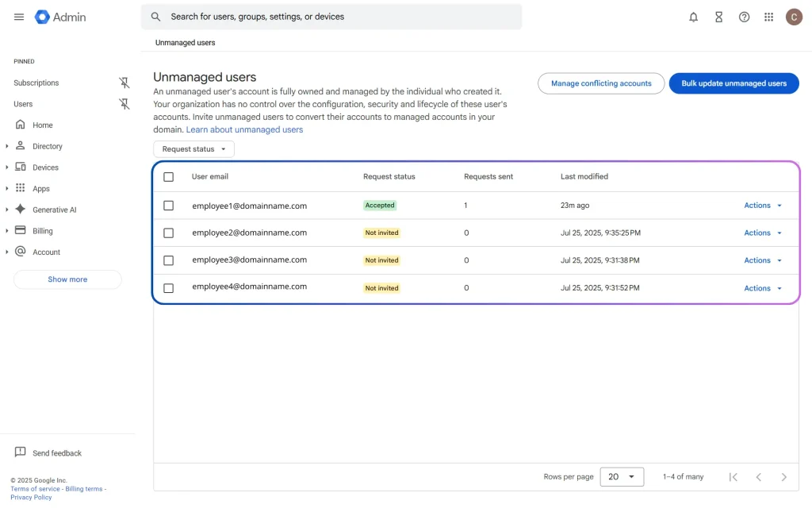Change the rows per page dropdown

coord(622,477)
